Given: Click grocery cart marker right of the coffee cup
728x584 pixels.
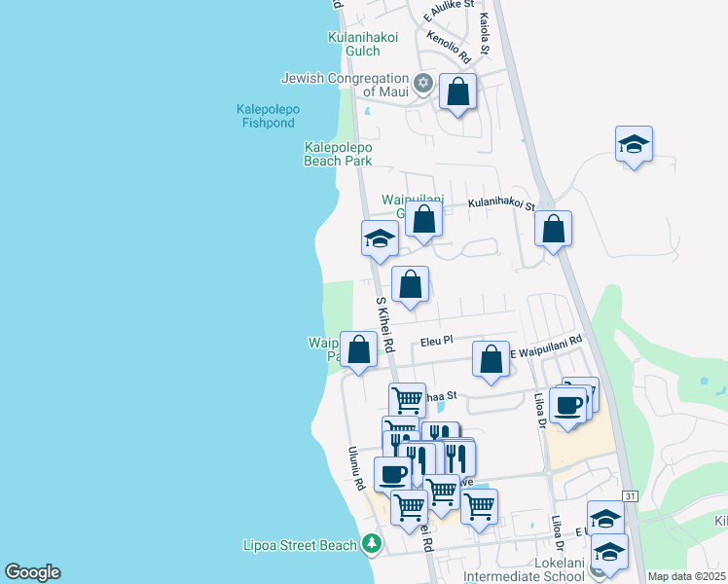Looking at the screenshot, I should coord(441,495).
